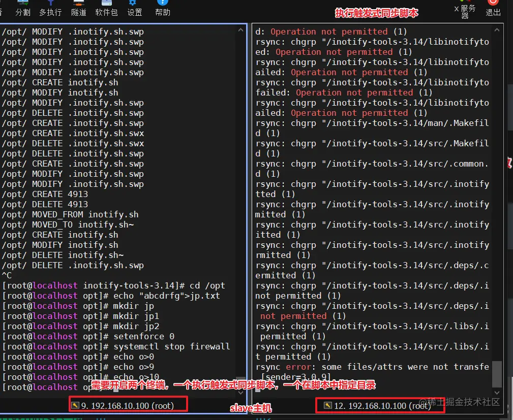The height and width of the screenshot is (420, 513).
Task: Click the '^C' interrupt line
Action: pos(7,275)
